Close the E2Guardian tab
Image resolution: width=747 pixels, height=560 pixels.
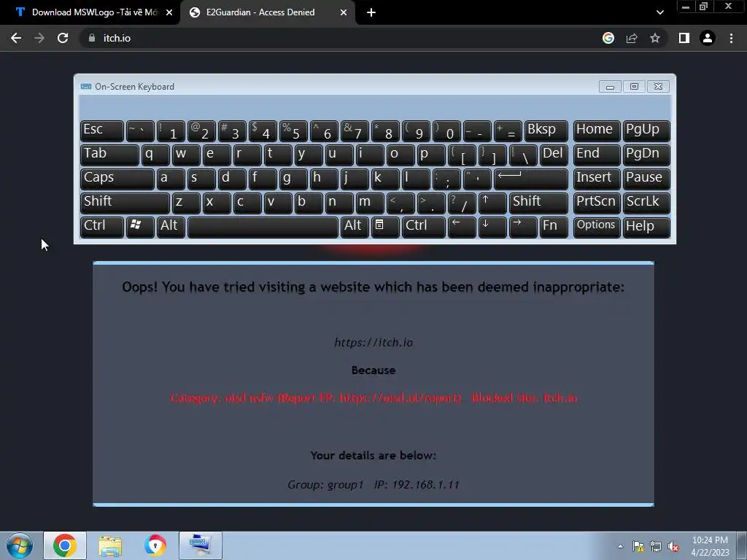coord(344,12)
